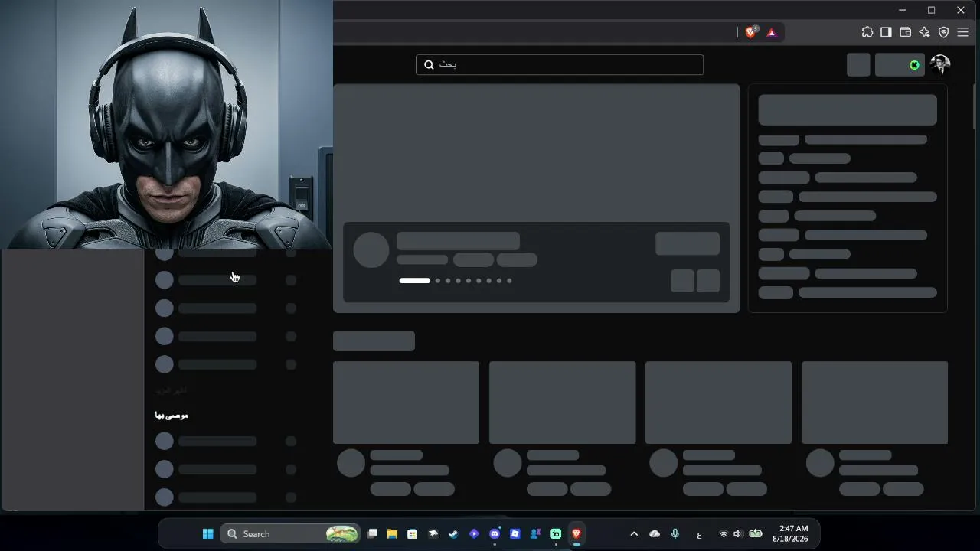Check the battery status tray icon
Screen dimensions: 980x551
[x=756, y=533]
